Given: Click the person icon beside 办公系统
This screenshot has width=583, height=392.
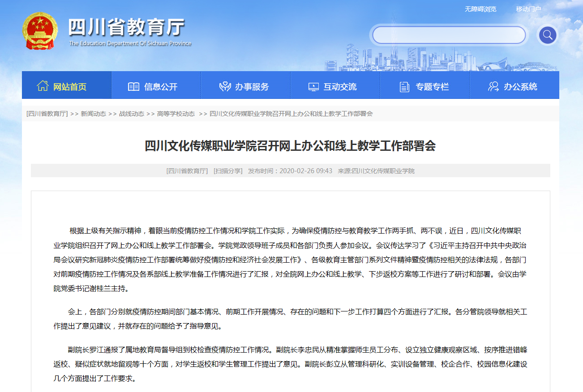Looking at the screenshot, I should click(x=493, y=86).
